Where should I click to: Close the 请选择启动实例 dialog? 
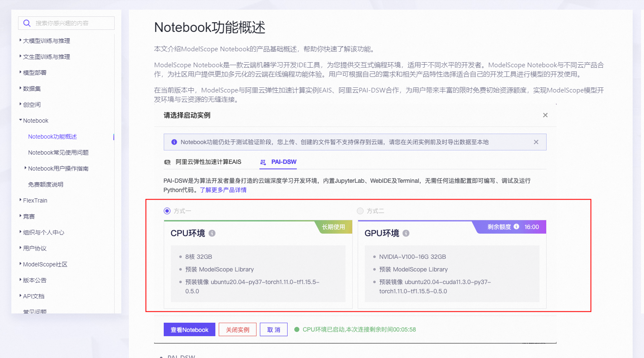tap(545, 115)
